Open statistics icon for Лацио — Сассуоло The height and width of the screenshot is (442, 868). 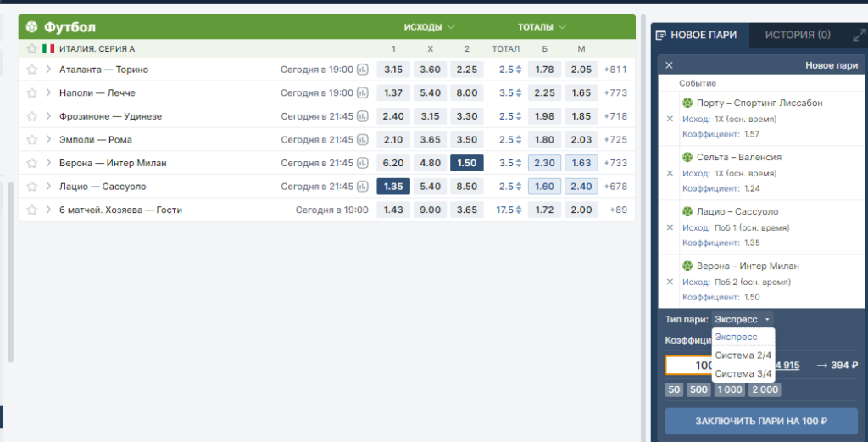point(363,187)
